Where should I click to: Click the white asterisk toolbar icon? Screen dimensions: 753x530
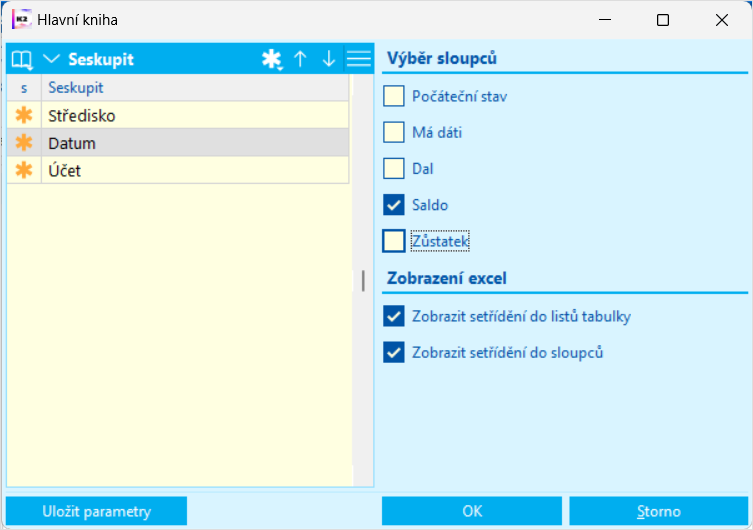click(271, 60)
